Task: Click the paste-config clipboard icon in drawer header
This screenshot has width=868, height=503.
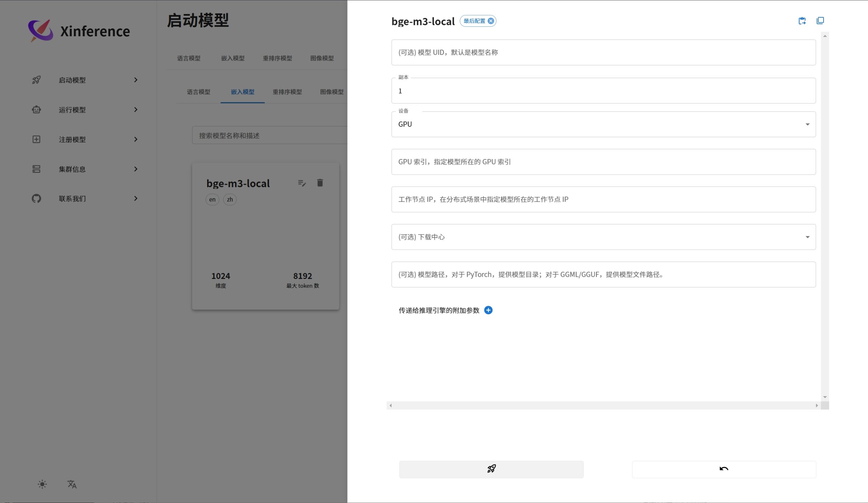Action: (x=802, y=21)
